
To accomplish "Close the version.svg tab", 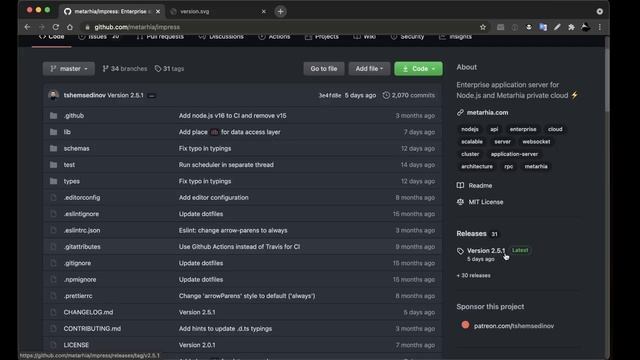I will point(264,11).
